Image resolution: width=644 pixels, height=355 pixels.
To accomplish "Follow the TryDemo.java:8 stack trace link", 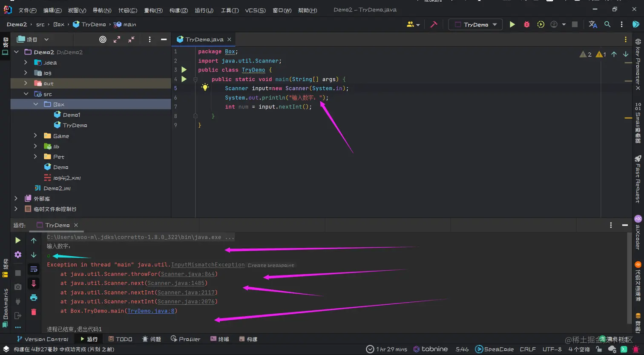I will pyautogui.click(x=151, y=311).
